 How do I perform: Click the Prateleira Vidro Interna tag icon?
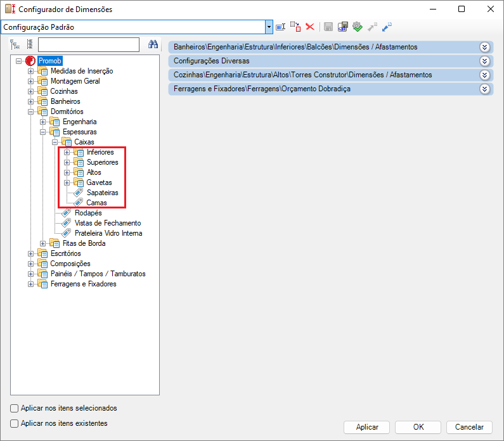click(67, 233)
